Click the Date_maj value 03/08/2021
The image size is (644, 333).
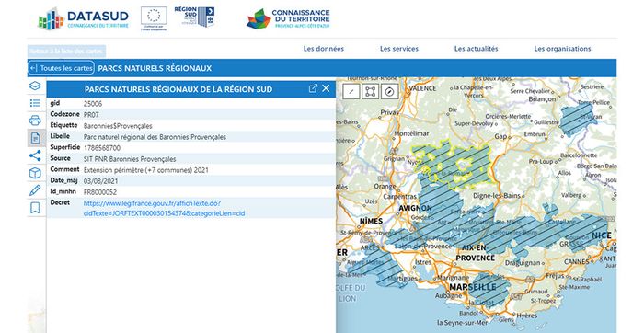coord(100,181)
